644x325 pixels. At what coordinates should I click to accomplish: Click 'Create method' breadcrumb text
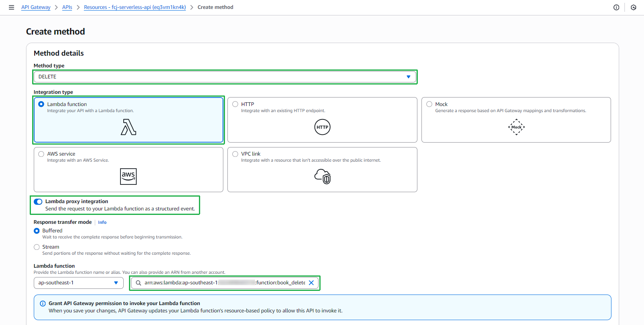[x=215, y=7]
